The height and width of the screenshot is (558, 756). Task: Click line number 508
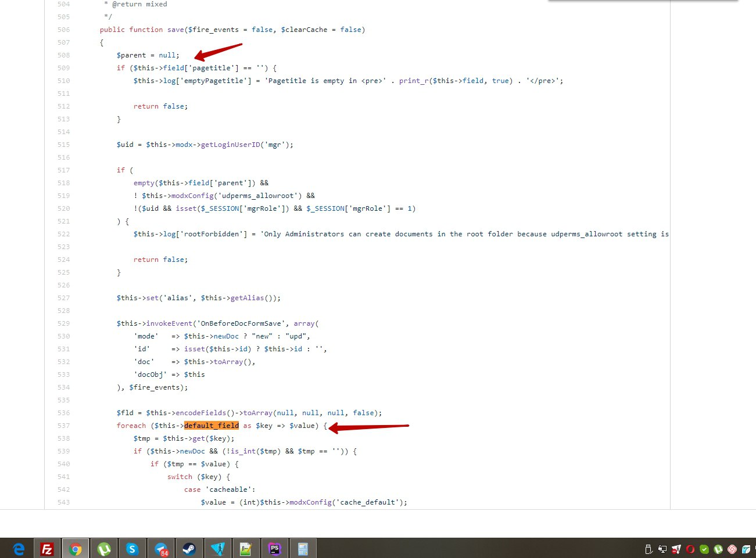pos(63,55)
